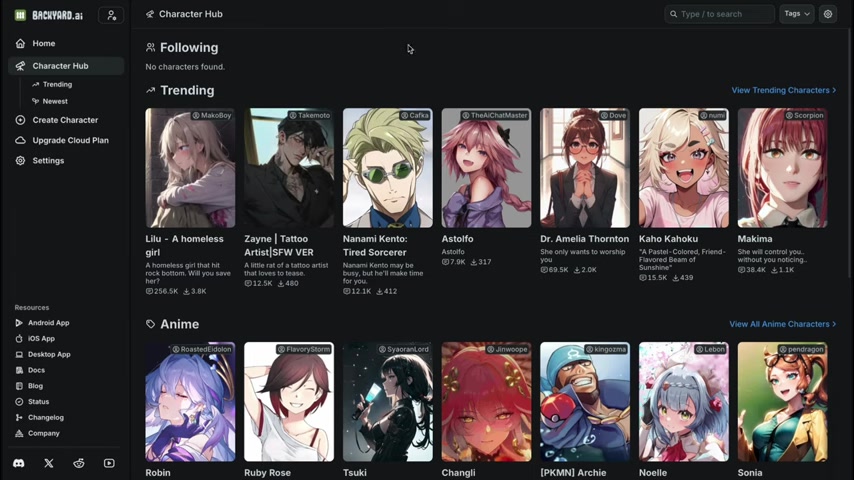854x480 pixels.
Task: Open the Makima character image
Action: click(x=782, y=168)
